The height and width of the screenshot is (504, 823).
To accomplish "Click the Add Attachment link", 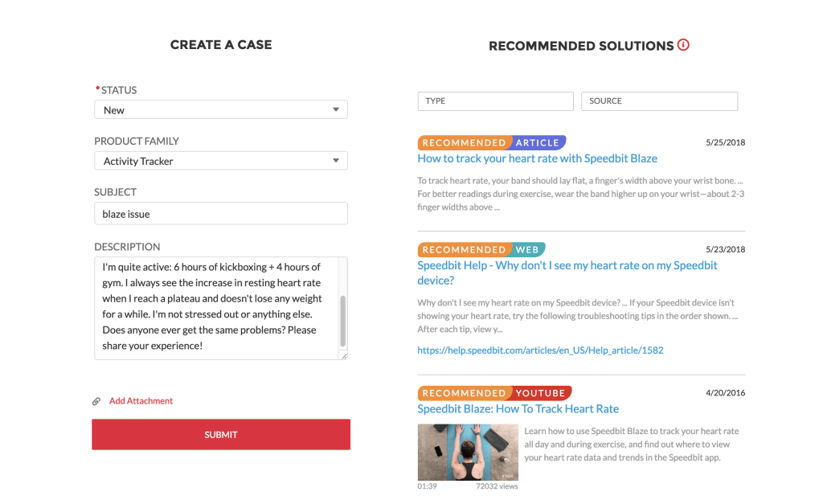I will click(x=141, y=401).
